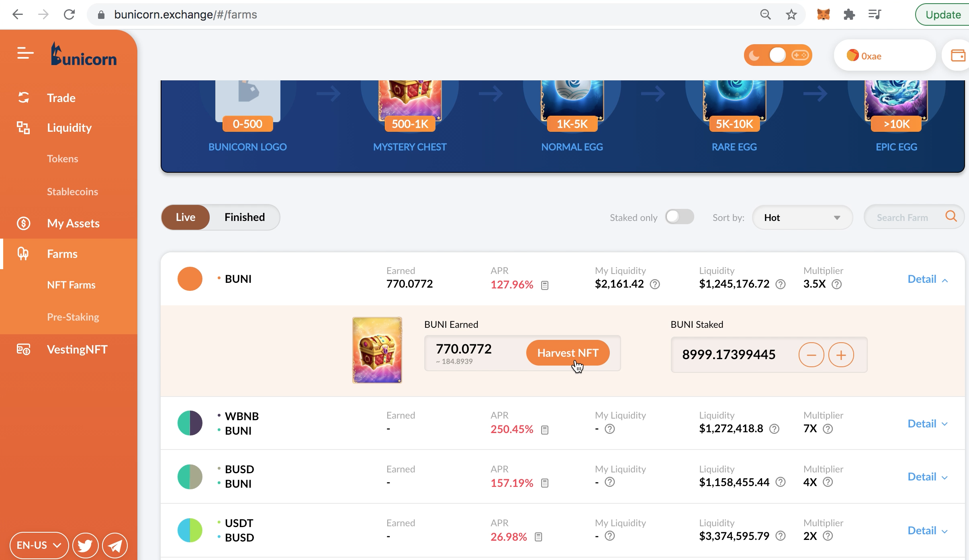Click the Update browser button
The image size is (969, 560).
coord(942,15)
